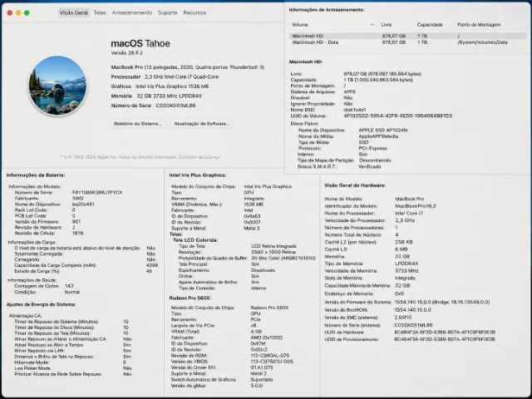
Task: Click the Visão Geral do Hardware heading
Action: click(x=355, y=185)
